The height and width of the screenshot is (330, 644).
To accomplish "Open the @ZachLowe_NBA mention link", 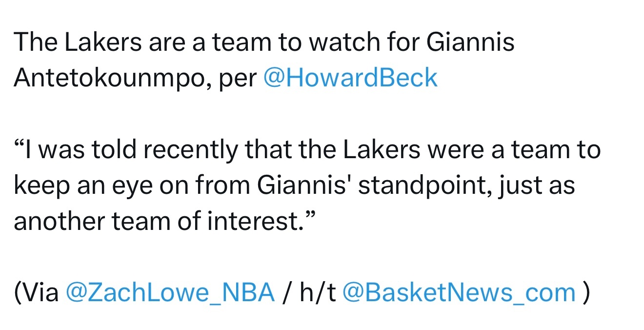I will (170, 293).
